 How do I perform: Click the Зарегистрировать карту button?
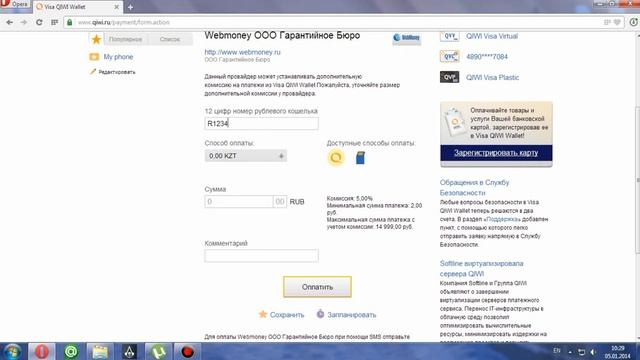coord(496,153)
